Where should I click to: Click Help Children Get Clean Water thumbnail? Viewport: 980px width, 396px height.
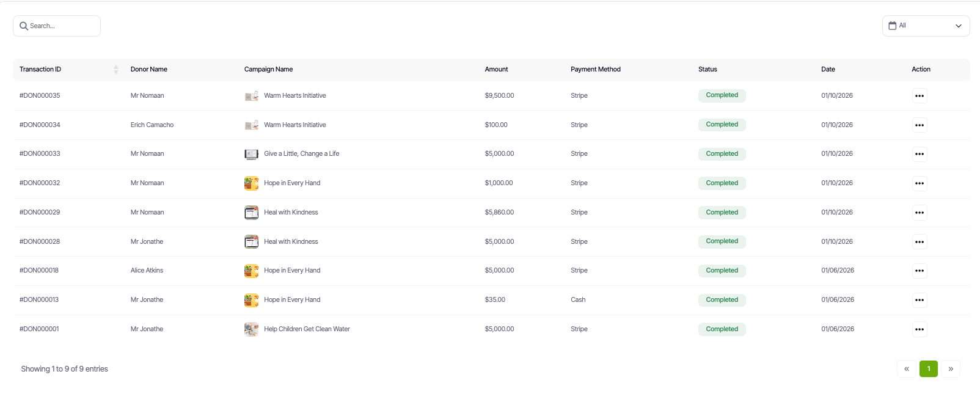251,329
